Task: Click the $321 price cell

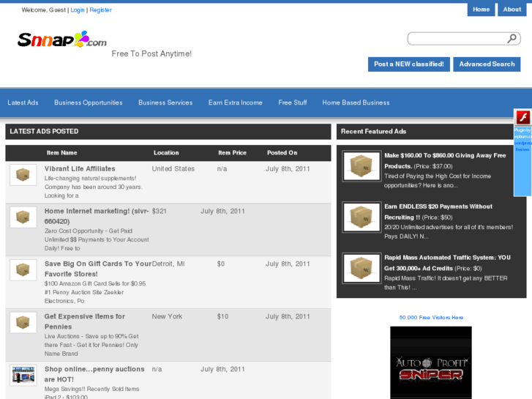Action: click(x=159, y=212)
